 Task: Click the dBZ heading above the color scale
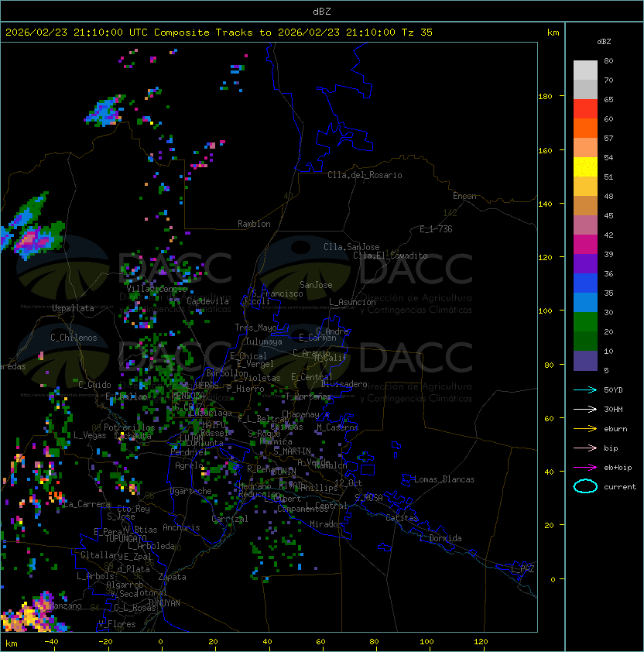(x=604, y=42)
